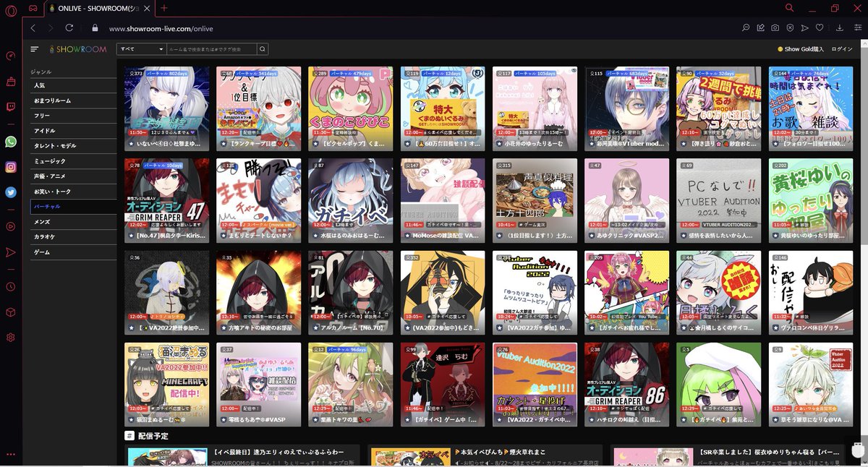Open GRIM REAPER 86 room thumbnail
This screenshot has width=868, height=467.
pos(627,384)
